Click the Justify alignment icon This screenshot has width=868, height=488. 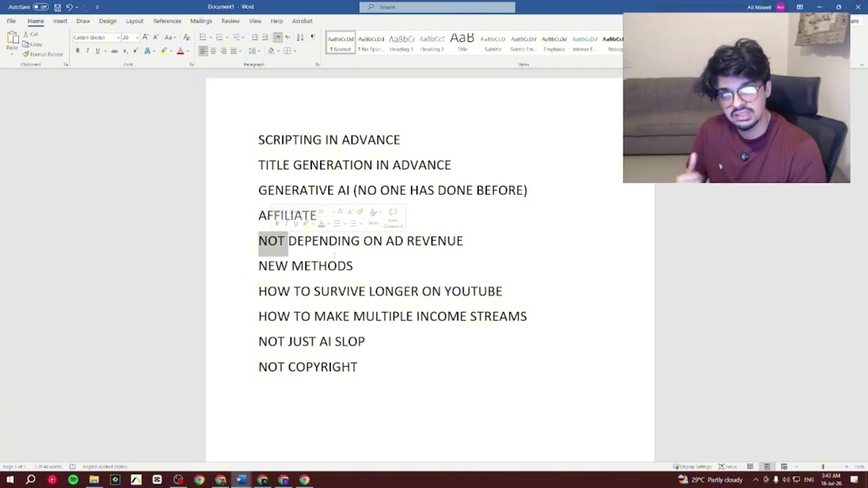pyautogui.click(x=233, y=51)
